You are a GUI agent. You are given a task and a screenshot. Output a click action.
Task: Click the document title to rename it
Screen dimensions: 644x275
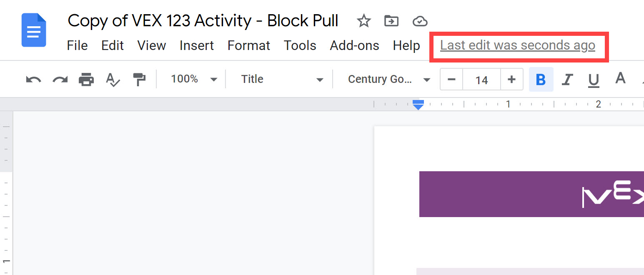203,20
